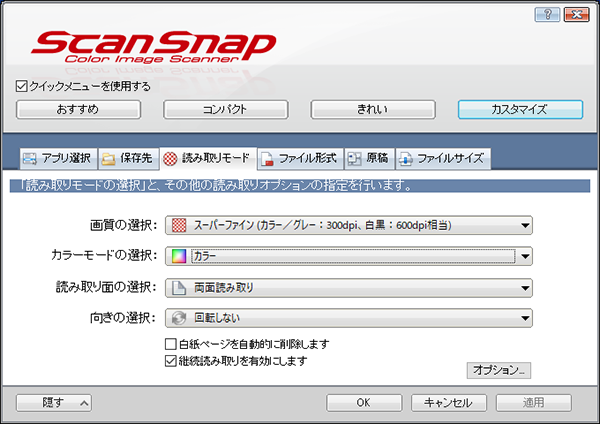Click the 保存先 folder tab icon
The height and width of the screenshot is (424, 600).
coord(107,158)
